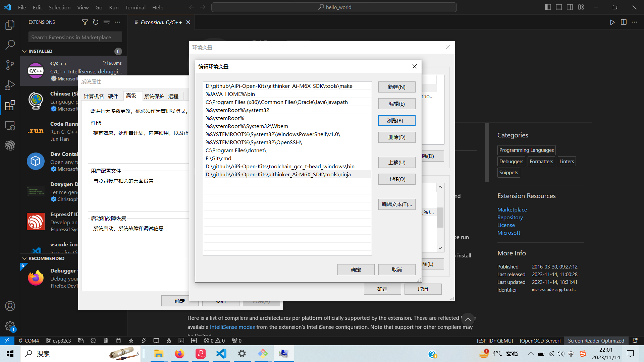Viewport: 644px width, 362px height.
Task: Click the Search Extensions in Marketplace field
Action: click(x=75, y=37)
